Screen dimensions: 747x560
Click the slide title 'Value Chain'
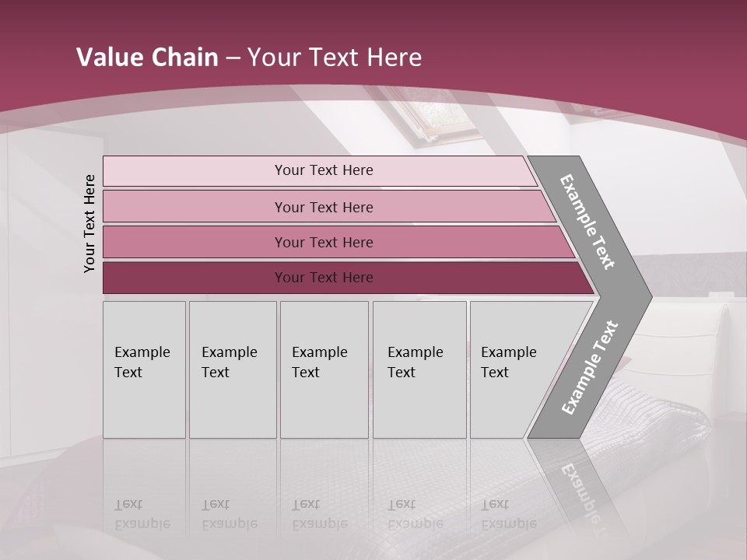pyautogui.click(x=146, y=58)
